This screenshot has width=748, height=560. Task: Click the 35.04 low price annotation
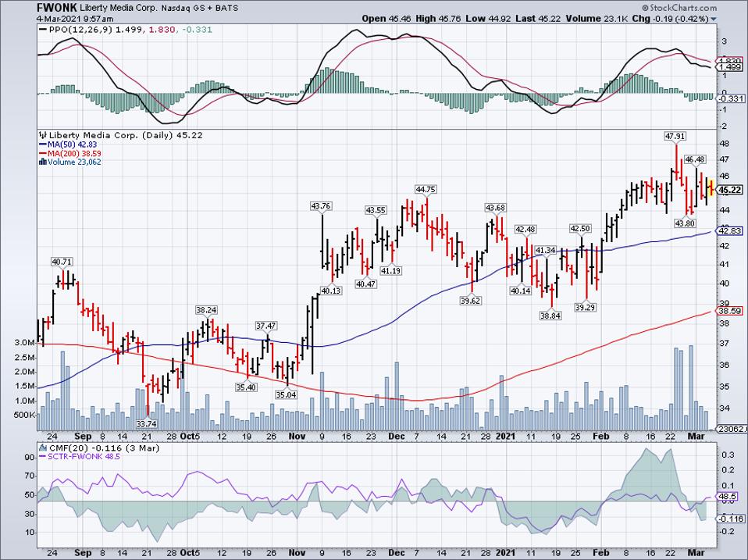pyautogui.click(x=286, y=394)
